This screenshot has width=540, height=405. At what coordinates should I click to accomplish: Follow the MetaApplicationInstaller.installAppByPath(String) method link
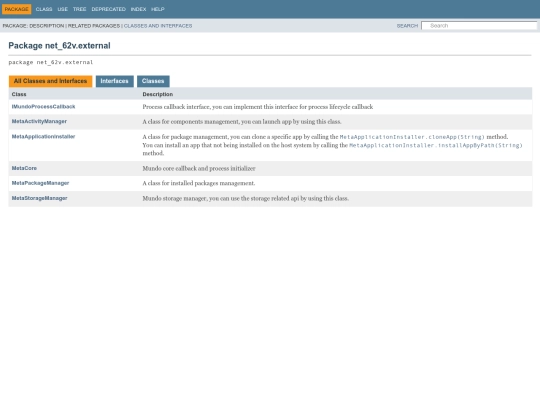436,145
